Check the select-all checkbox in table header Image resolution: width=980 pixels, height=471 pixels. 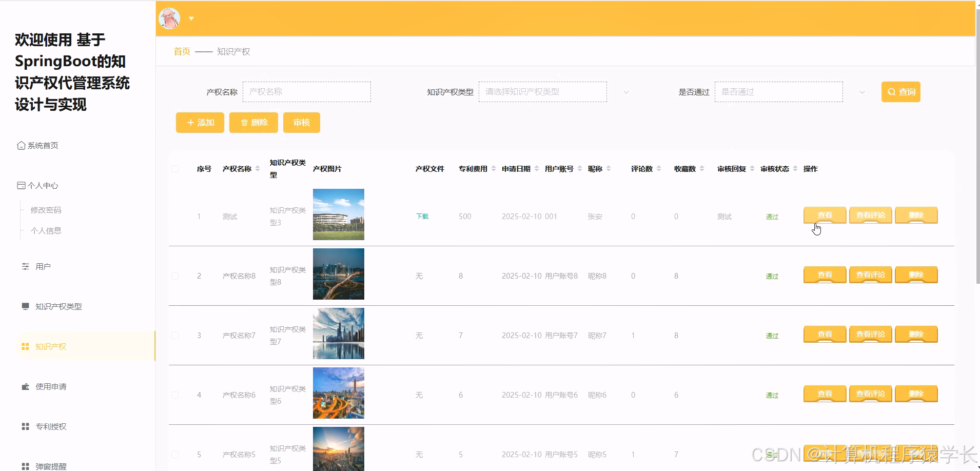pos(174,168)
